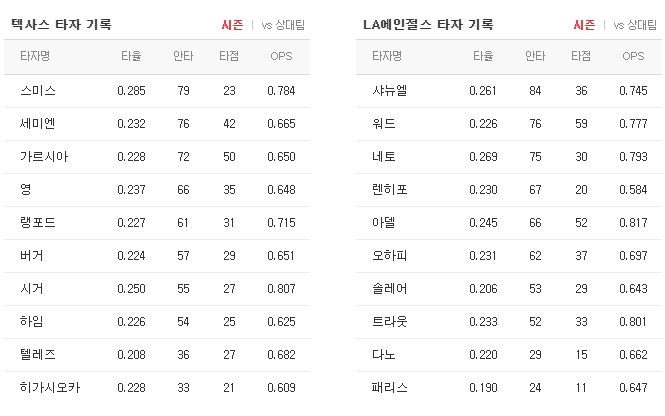Click 타율 column header in 텍사스 table

click(x=131, y=56)
